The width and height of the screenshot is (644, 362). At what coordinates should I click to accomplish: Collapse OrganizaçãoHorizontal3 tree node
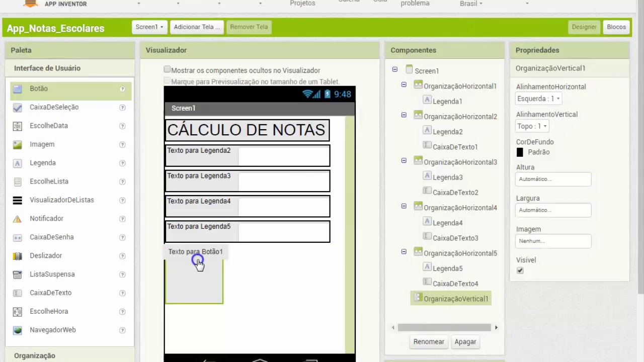pos(404,160)
